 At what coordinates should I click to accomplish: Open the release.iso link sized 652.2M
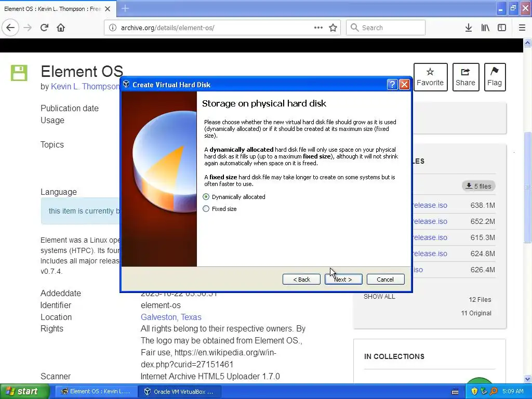click(x=430, y=221)
